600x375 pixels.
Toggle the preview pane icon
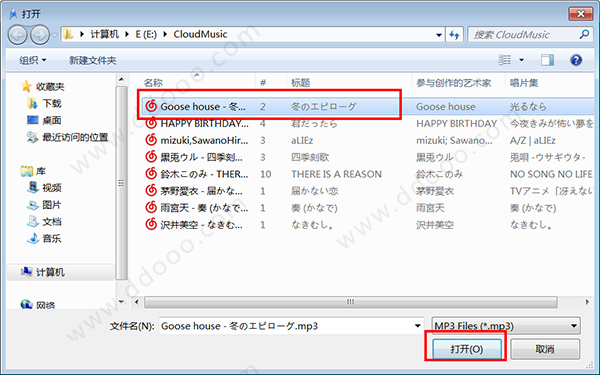click(547, 60)
